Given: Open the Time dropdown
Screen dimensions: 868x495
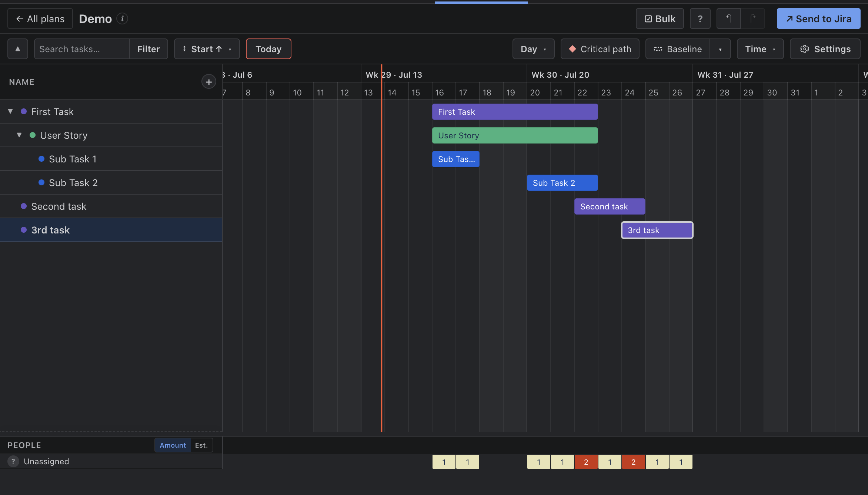Looking at the screenshot, I should (760, 49).
